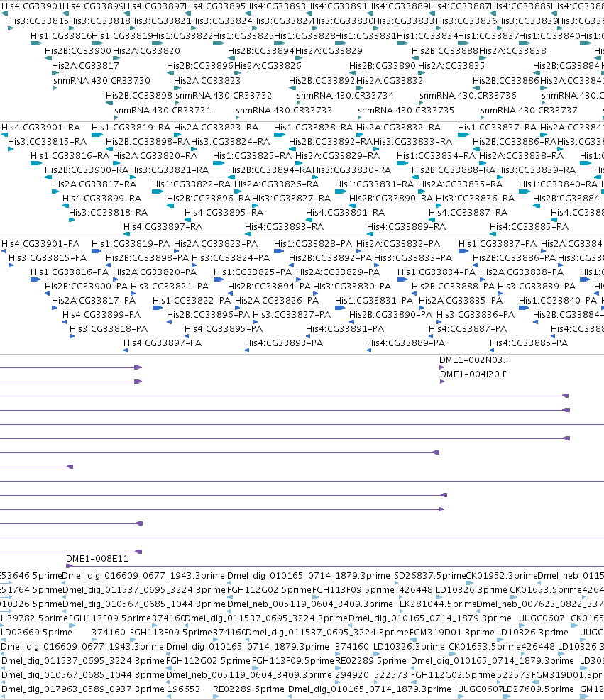Click the snmRNA:430:CR33733 label
604x700 pixels.
click(284, 110)
